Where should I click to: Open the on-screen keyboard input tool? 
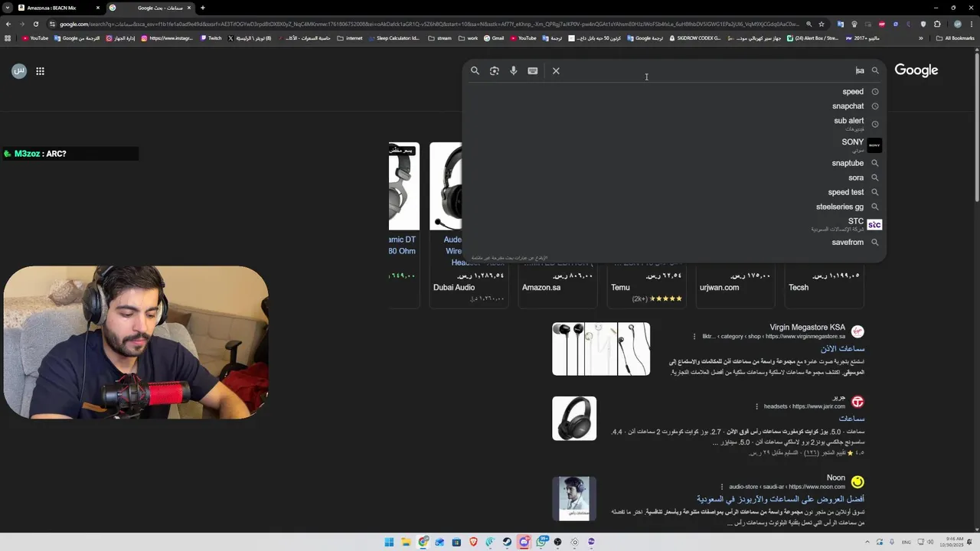point(533,70)
